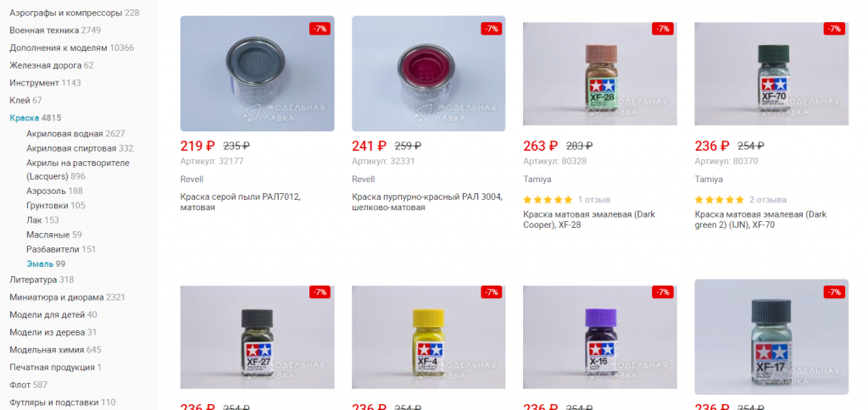The width and height of the screenshot is (868, 410).
Task: Select the 'Аэрозоль' subcategory
Action: (47, 191)
